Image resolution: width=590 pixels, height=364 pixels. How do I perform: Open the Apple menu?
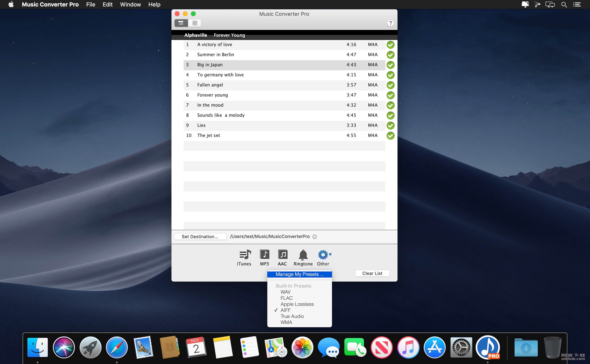(11, 5)
